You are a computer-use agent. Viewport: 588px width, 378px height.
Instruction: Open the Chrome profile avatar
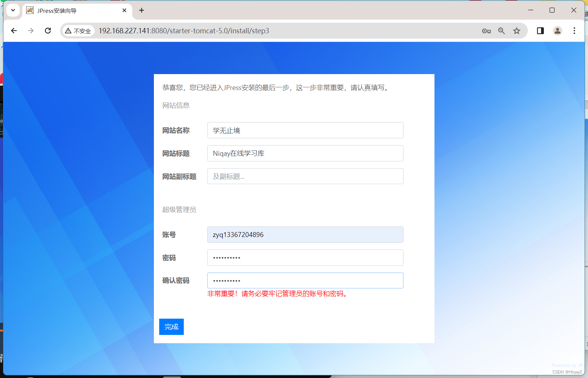tap(557, 31)
